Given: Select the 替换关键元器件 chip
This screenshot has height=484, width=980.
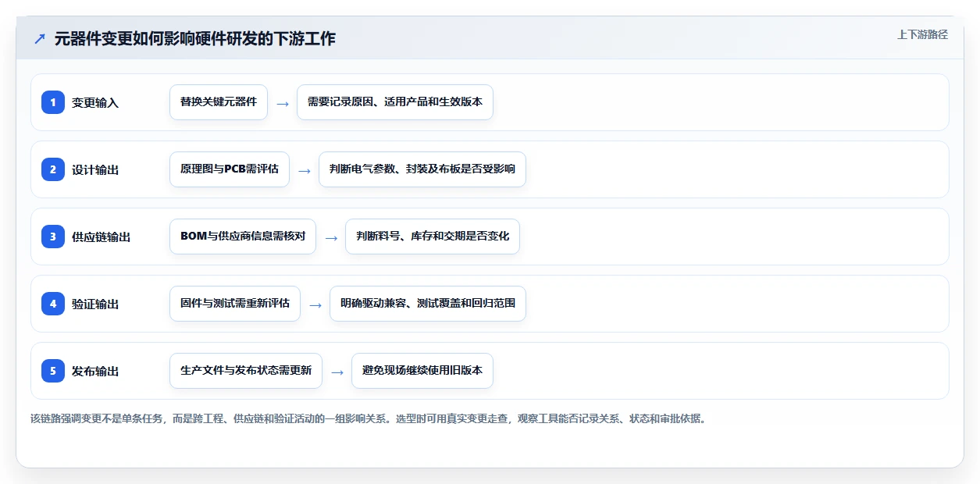Looking at the screenshot, I should pyautogui.click(x=219, y=102).
